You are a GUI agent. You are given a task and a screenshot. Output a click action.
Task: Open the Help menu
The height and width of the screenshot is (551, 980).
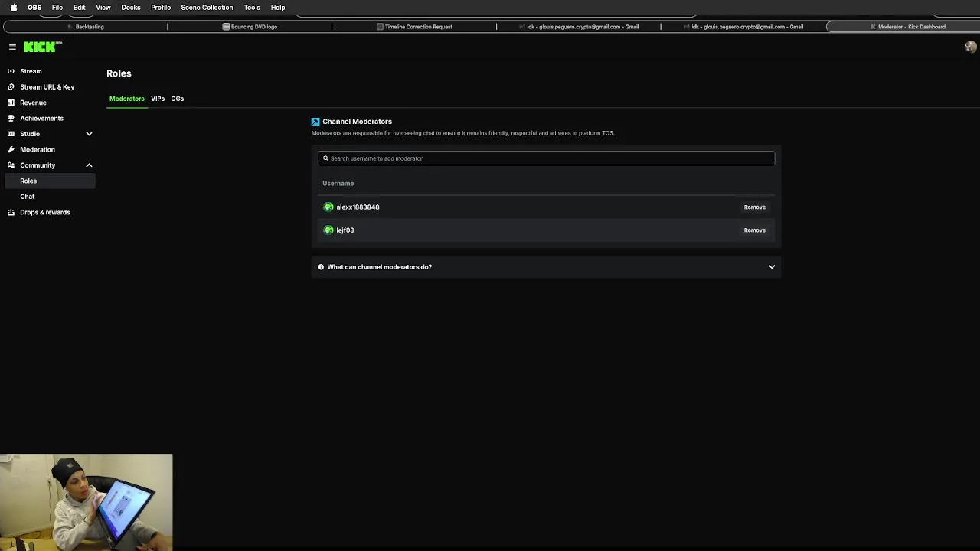[x=278, y=8]
